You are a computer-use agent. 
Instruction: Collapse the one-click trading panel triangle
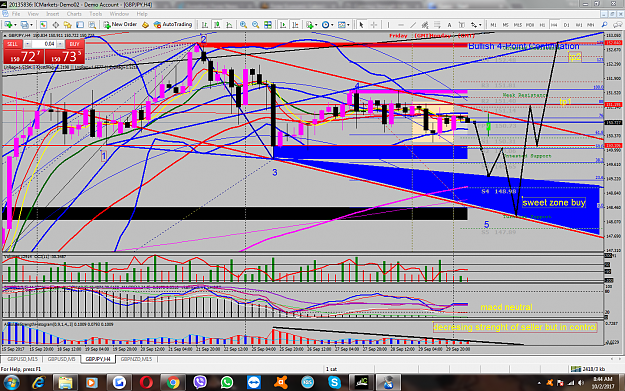tap(5, 35)
